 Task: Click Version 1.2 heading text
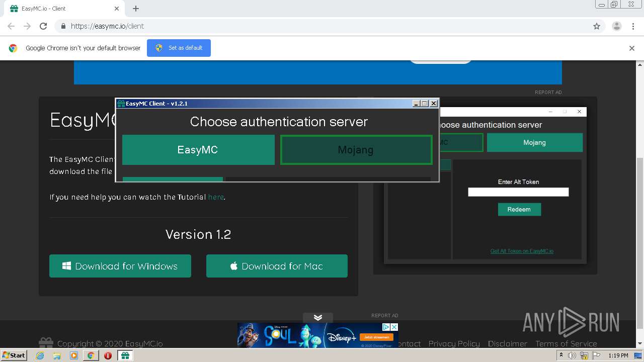point(198,234)
